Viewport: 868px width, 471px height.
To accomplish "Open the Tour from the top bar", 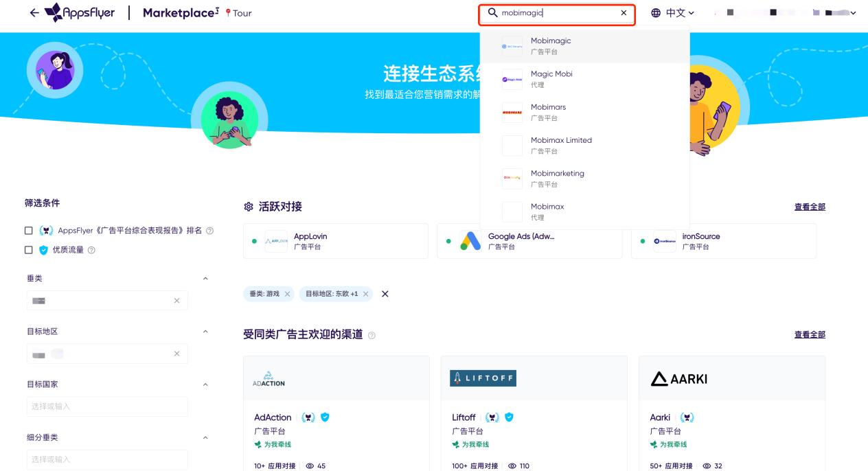I will point(241,12).
